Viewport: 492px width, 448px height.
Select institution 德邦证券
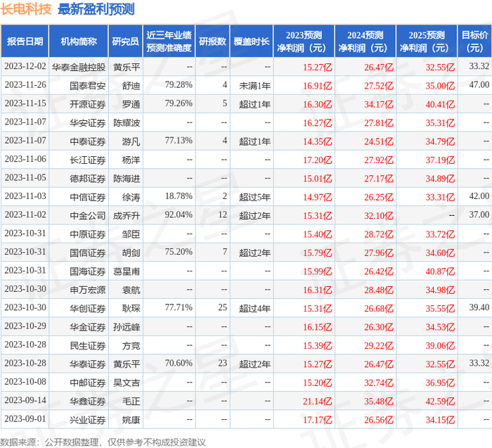(x=88, y=179)
